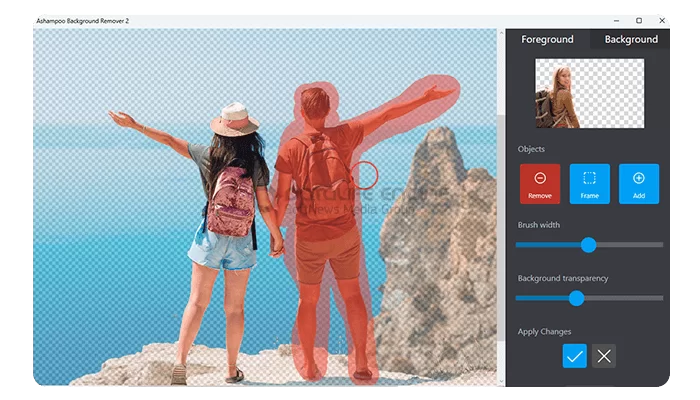
Task: Switch to the Foreground tab
Action: tap(547, 39)
